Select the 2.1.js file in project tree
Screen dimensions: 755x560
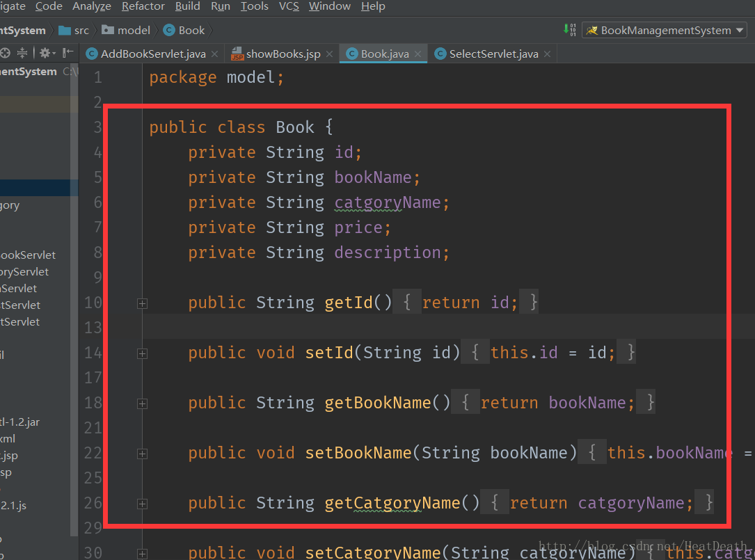[x=13, y=506]
